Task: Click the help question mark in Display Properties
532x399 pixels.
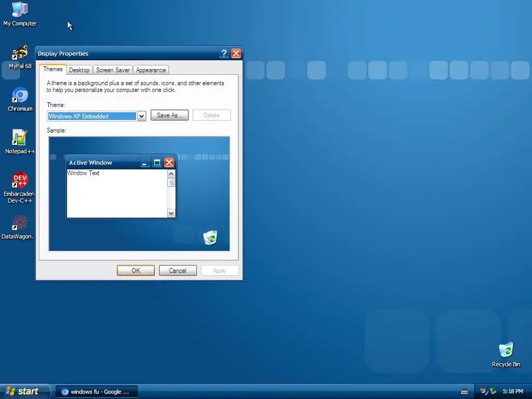Action: click(224, 54)
